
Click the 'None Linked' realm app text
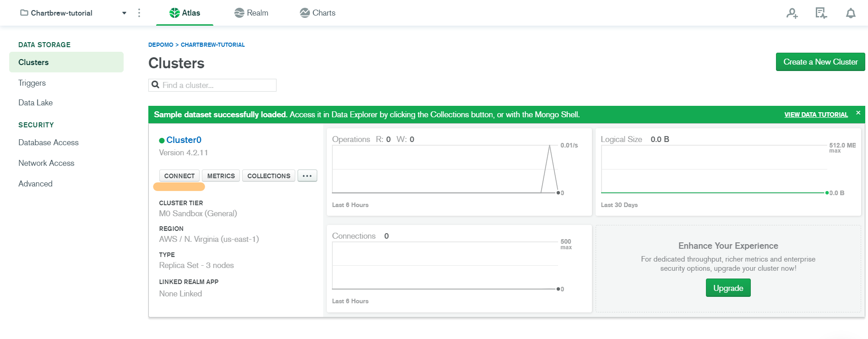pos(180,294)
